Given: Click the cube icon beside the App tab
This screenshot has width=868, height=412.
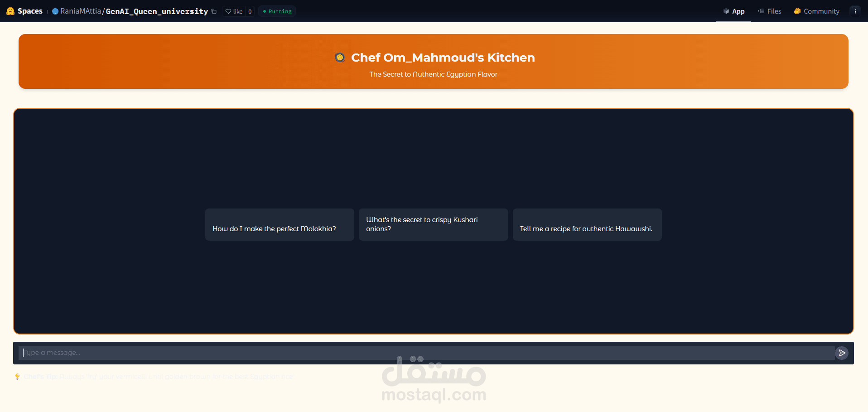Looking at the screenshot, I should pos(725,11).
